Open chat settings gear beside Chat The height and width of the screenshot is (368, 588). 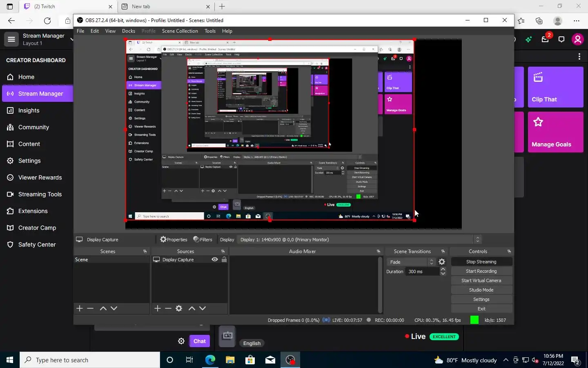coord(181,341)
